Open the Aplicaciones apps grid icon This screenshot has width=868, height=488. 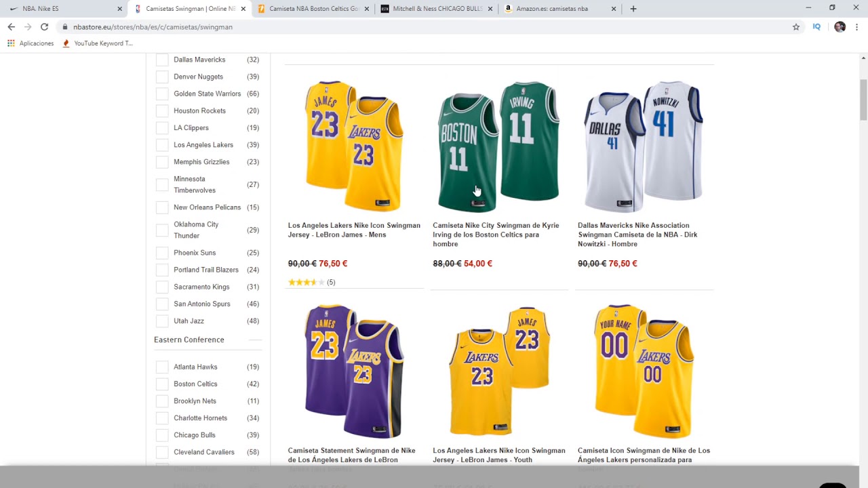coord(11,43)
